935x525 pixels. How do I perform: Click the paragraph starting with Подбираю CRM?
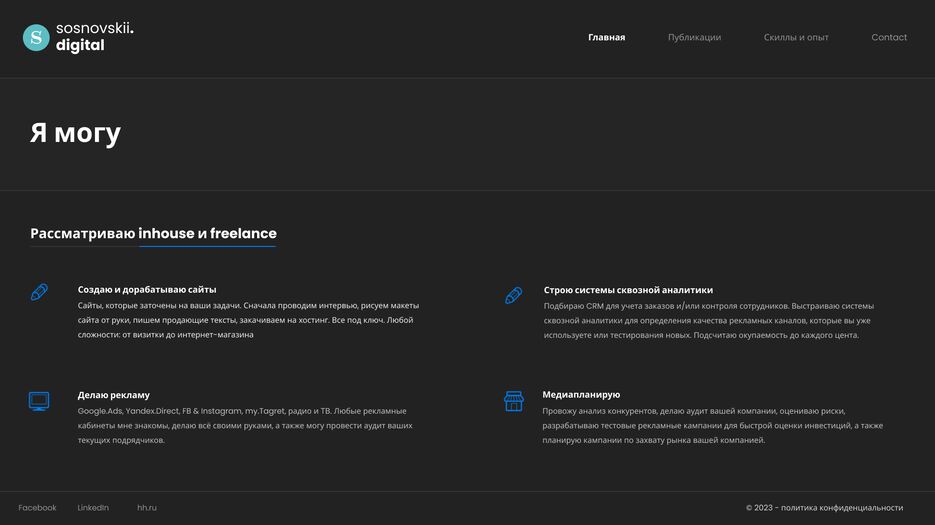pos(708,320)
